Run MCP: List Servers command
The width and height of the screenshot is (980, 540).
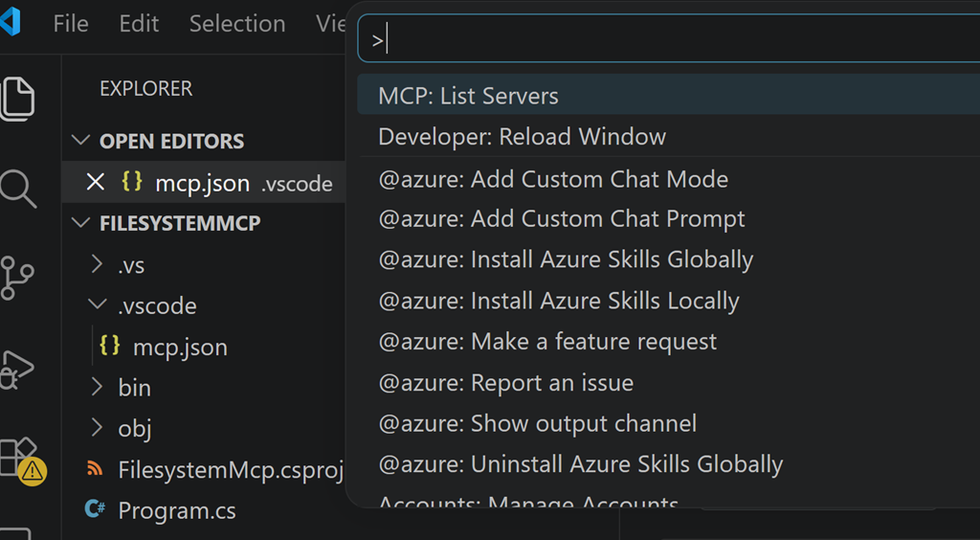[x=468, y=96]
